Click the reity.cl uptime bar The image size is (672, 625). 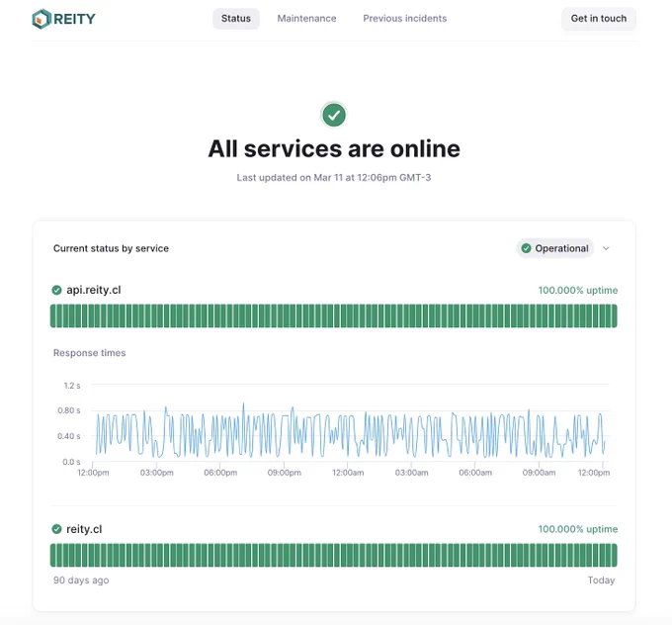pos(333,555)
